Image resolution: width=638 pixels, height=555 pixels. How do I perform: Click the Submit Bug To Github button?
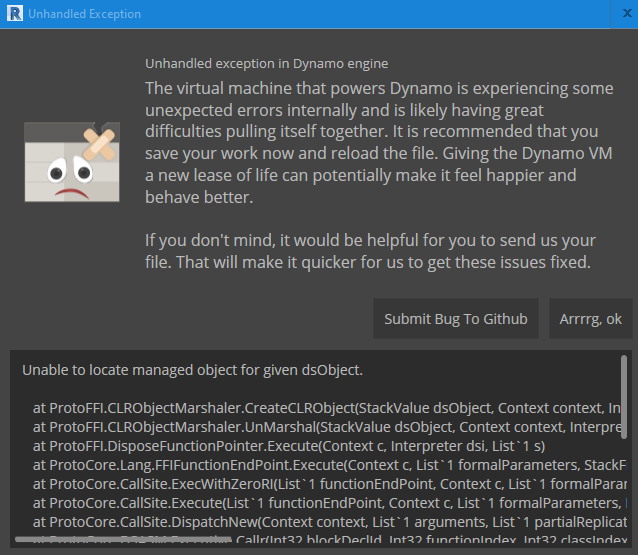456,319
